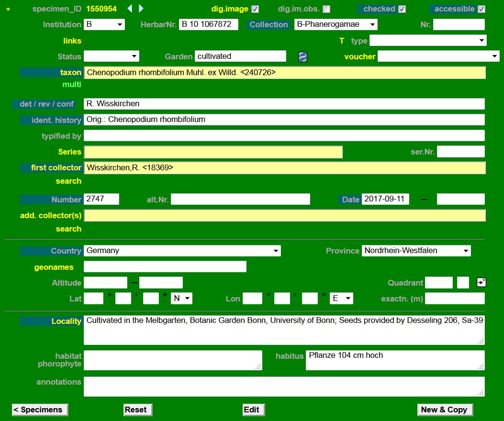Viewport: 504px width, 421px height.
Task: Click the Reset button
Action: (x=137, y=410)
